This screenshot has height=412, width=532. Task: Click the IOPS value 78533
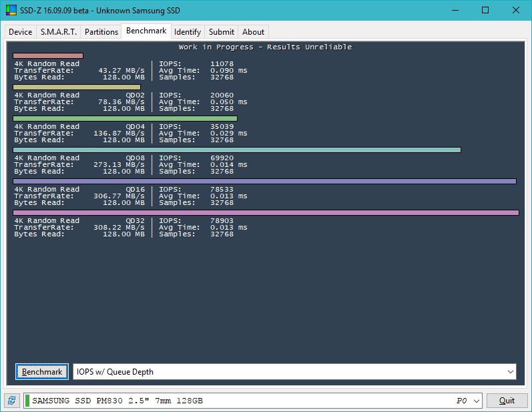222,190
